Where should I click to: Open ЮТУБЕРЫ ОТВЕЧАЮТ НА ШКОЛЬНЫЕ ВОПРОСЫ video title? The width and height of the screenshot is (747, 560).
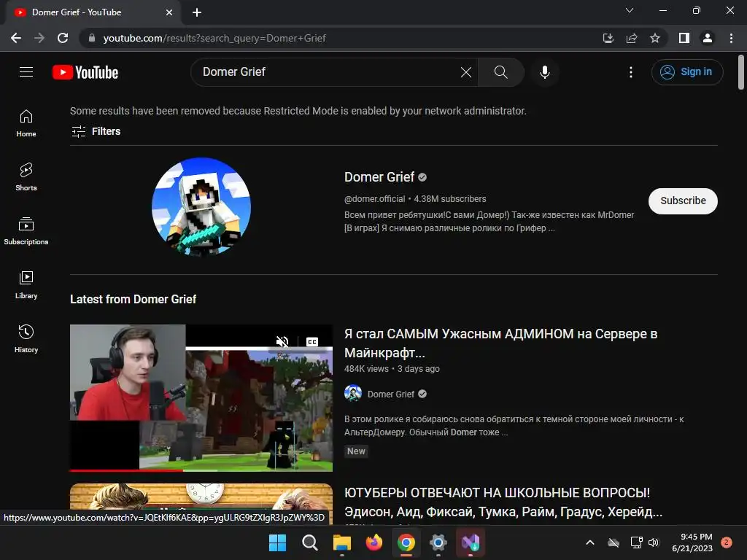point(503,502)
